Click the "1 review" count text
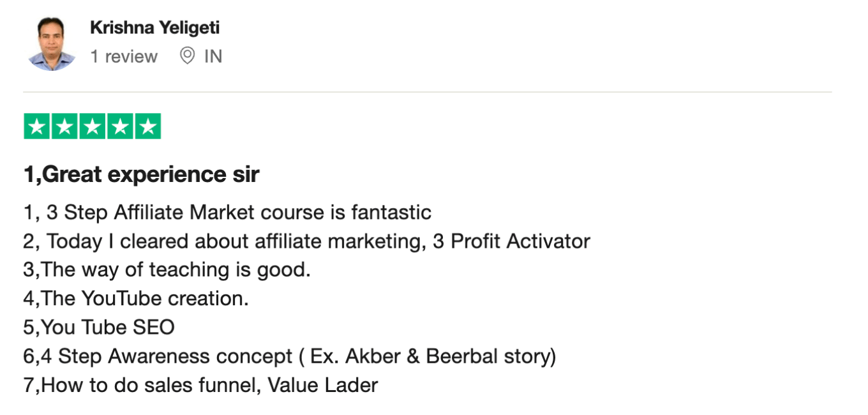Image resolution: width=868 pixels, height=415 pixels. pyautogui.click(x=124, y=56)
